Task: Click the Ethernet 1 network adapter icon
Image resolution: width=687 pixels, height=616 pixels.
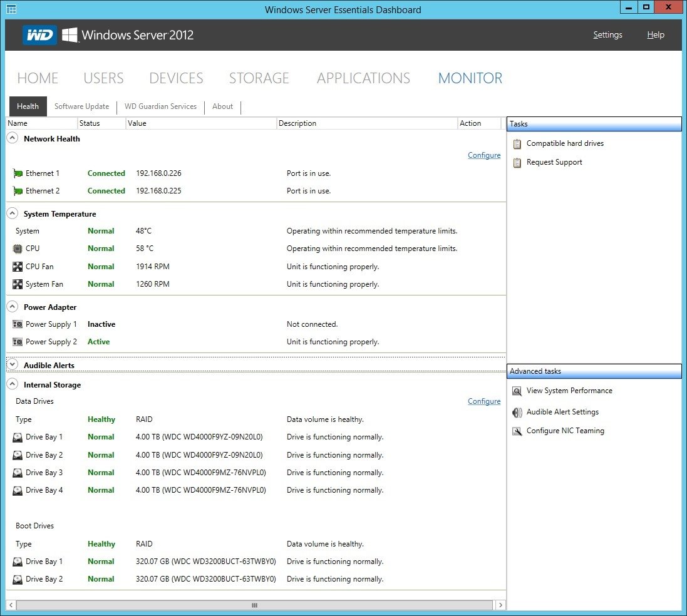Action: (x=18, y=173)
